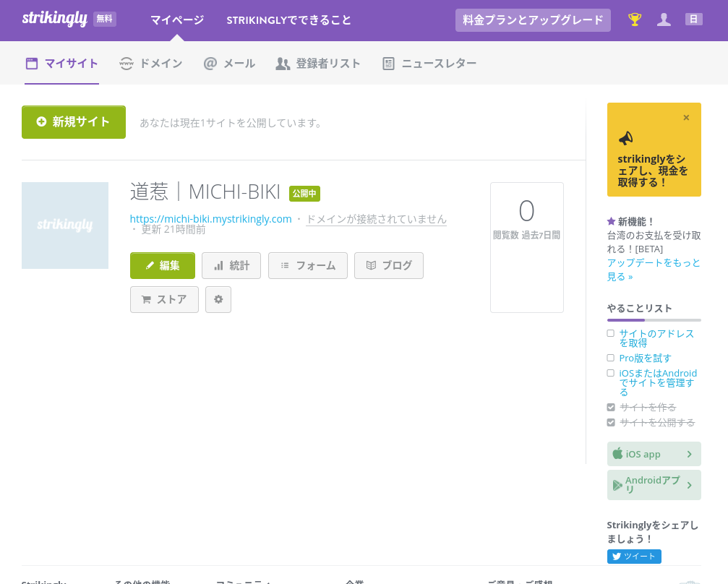The height and width of the screenshot is (584, 728).
Task: Toggle the サイトを作る checkbox
Action: tap(611, 407)
